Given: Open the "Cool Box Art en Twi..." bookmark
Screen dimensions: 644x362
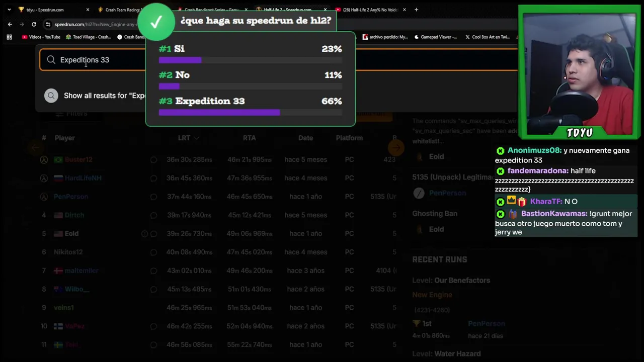Looking at the screenshot, I should [x=487, y=37].
